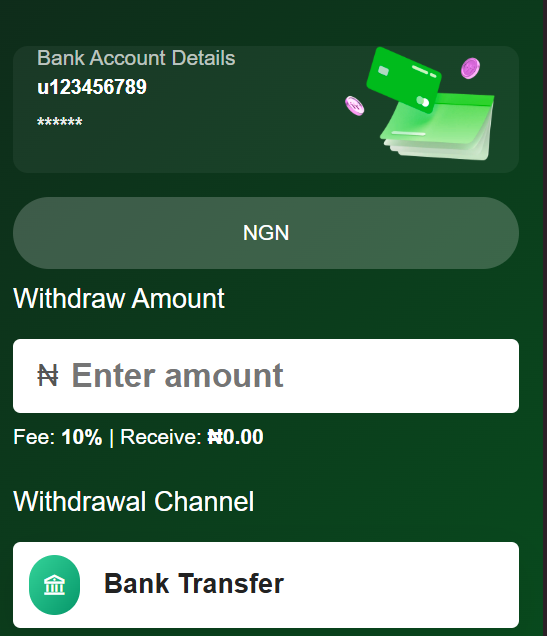
Task: Click the Withdraw Amount heading
Action: click(x=119, y=299)
